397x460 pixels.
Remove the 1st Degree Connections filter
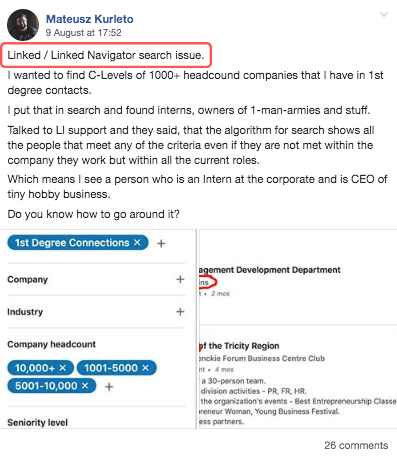[137, 242]
